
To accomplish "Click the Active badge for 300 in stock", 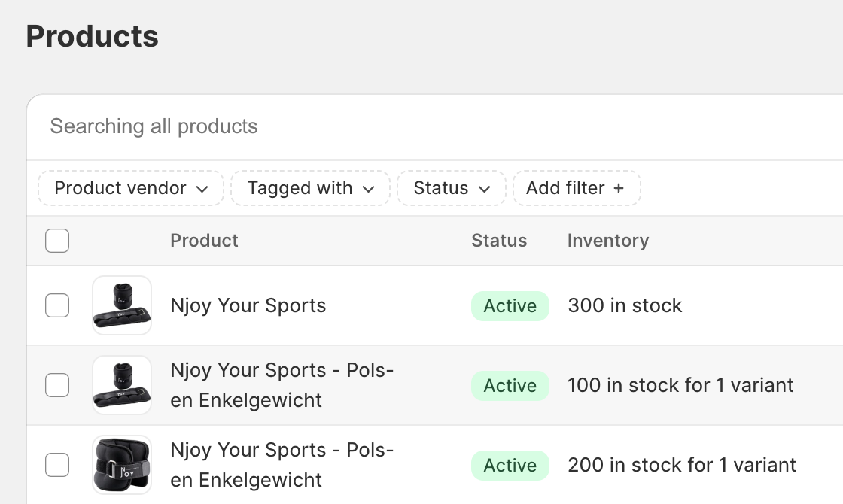I will click(510, 306).
